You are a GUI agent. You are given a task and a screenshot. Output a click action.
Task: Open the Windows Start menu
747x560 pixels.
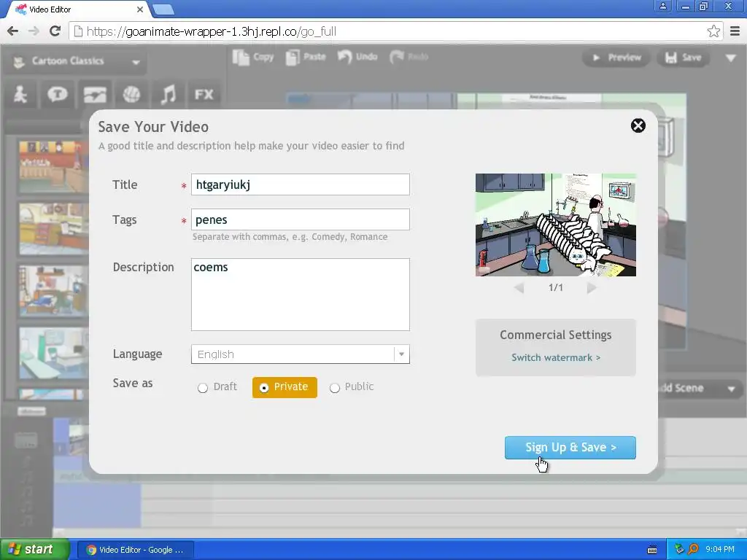(34, 549)
